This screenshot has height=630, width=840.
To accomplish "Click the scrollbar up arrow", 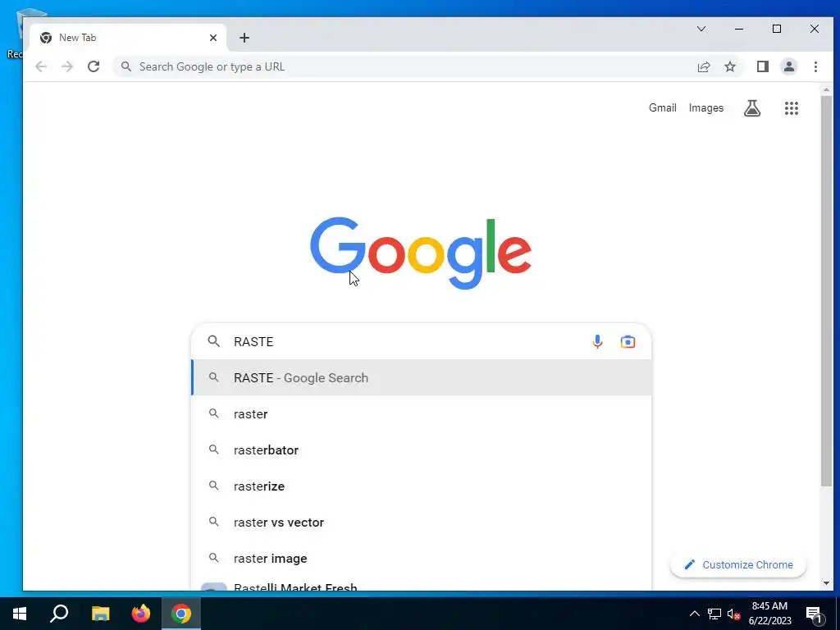I will (826, 90).
